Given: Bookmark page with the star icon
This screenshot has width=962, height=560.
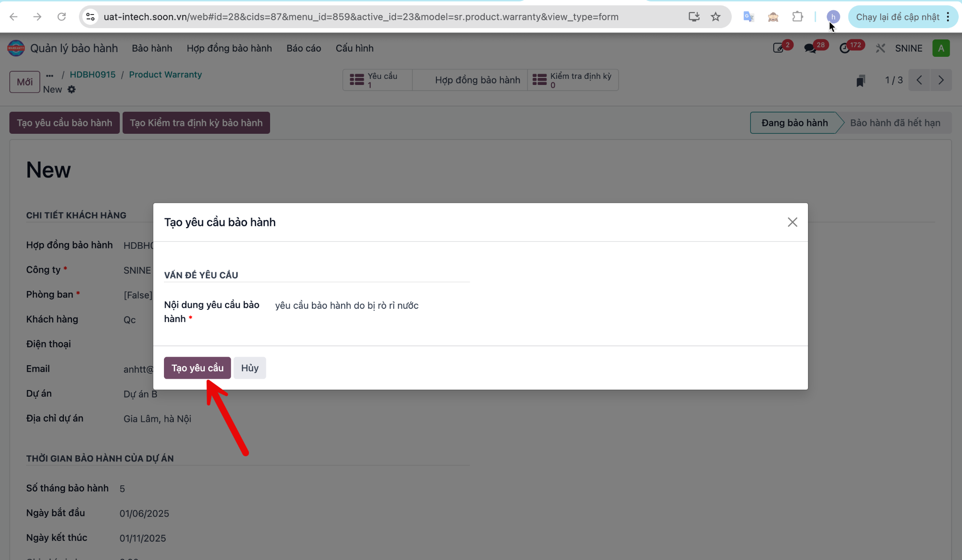Looking at the screenshot, I should click(715, 17).
